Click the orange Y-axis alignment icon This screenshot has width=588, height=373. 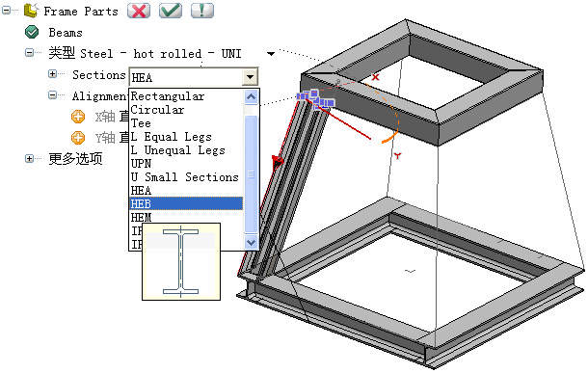pos(78,138)
